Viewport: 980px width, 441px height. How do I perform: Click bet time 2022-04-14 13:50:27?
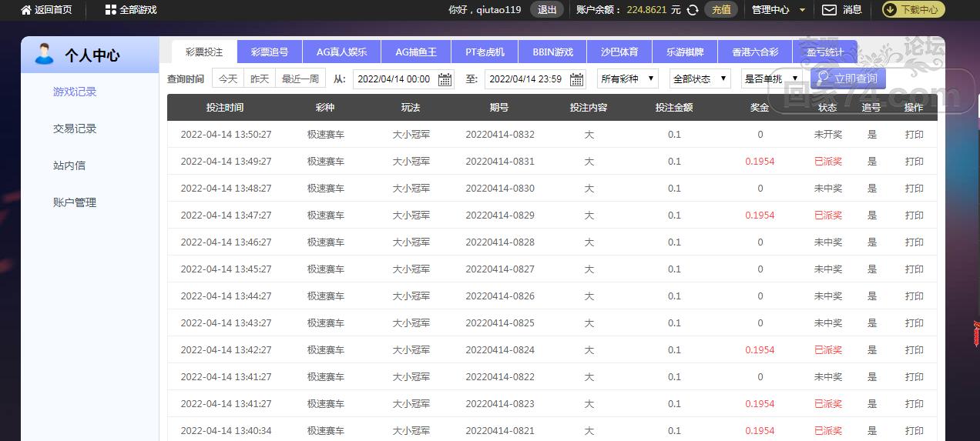coord(226,135)
